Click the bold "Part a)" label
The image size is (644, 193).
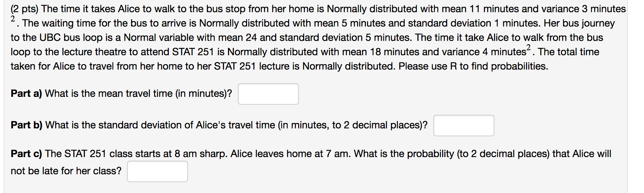coord(27,94)
